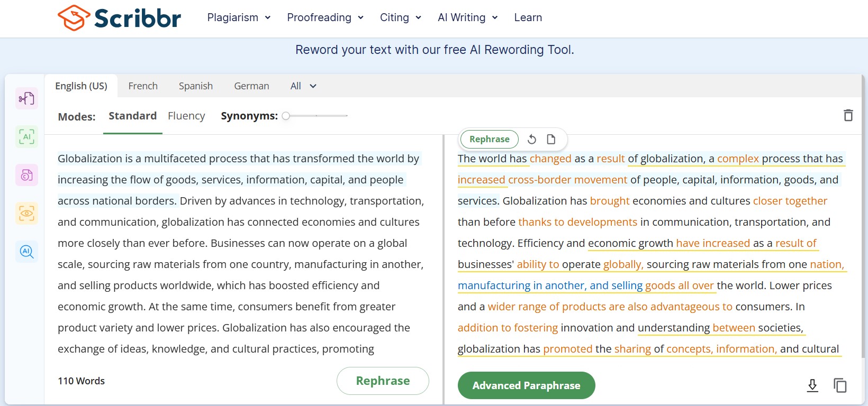Screen dimensions: 868x406
Task: Click the page icon in the sentence popup
Action: [x=551, y=139]
